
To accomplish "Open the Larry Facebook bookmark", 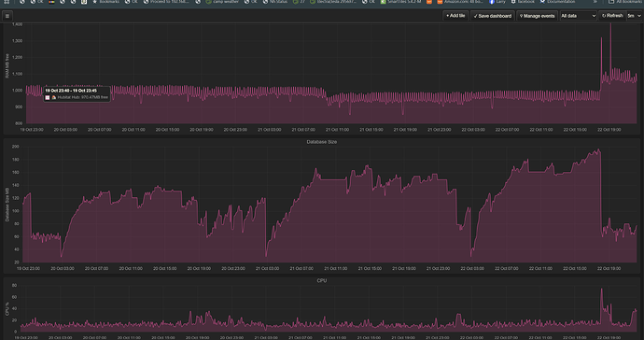I will pos(497,2).
